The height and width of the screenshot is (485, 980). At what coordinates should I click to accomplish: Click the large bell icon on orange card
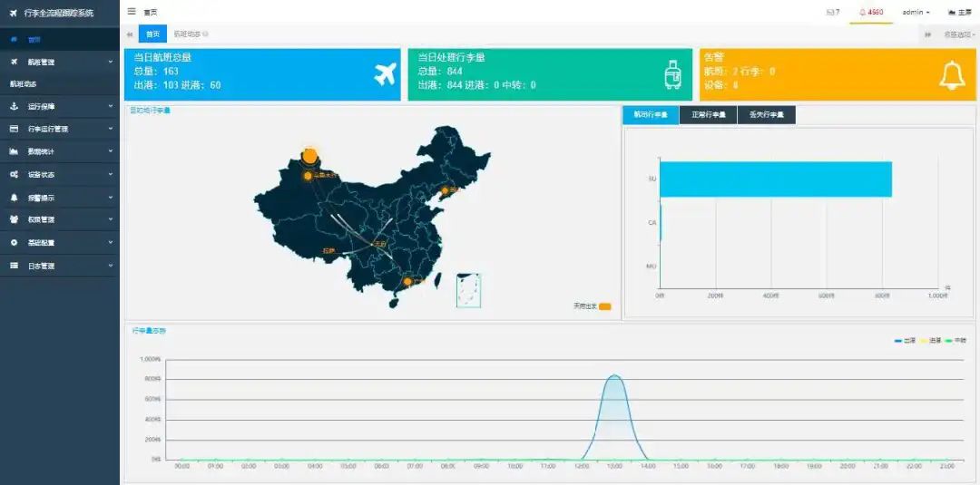(952, 75)
